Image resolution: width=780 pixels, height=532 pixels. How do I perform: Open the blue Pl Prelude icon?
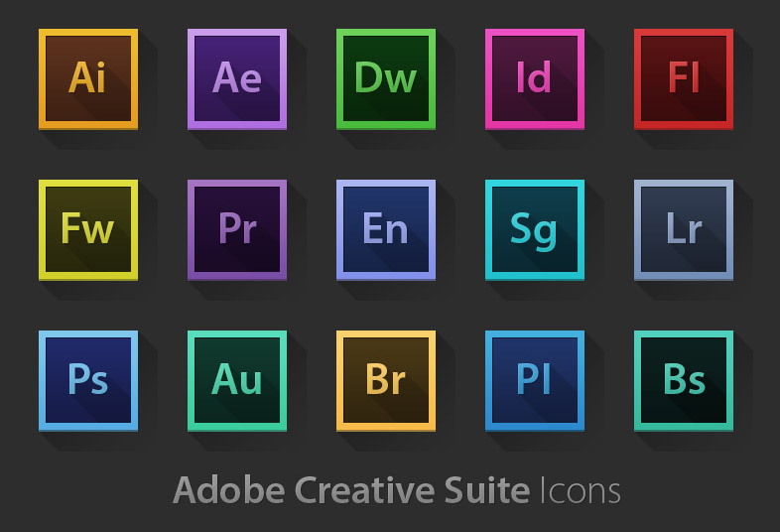(x=535, y=381)
